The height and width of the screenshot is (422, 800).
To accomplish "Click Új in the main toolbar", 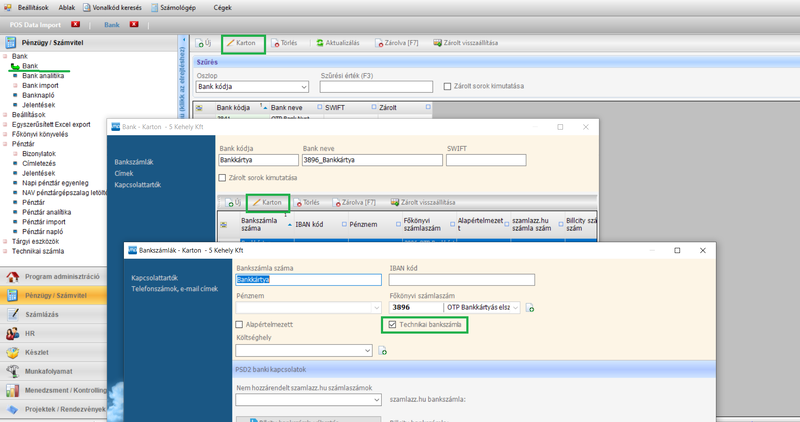I will click(x=204, y=44).
